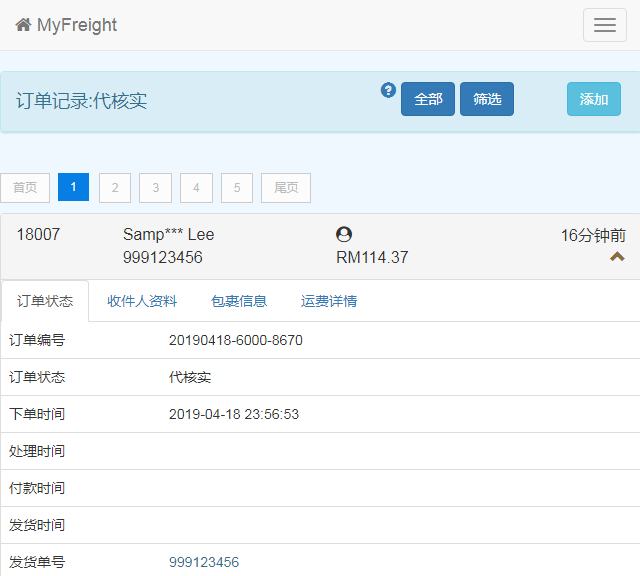This screenshot has height=576, width=640.
Task: Go to pagination page 3
Action: click(156, 188)
